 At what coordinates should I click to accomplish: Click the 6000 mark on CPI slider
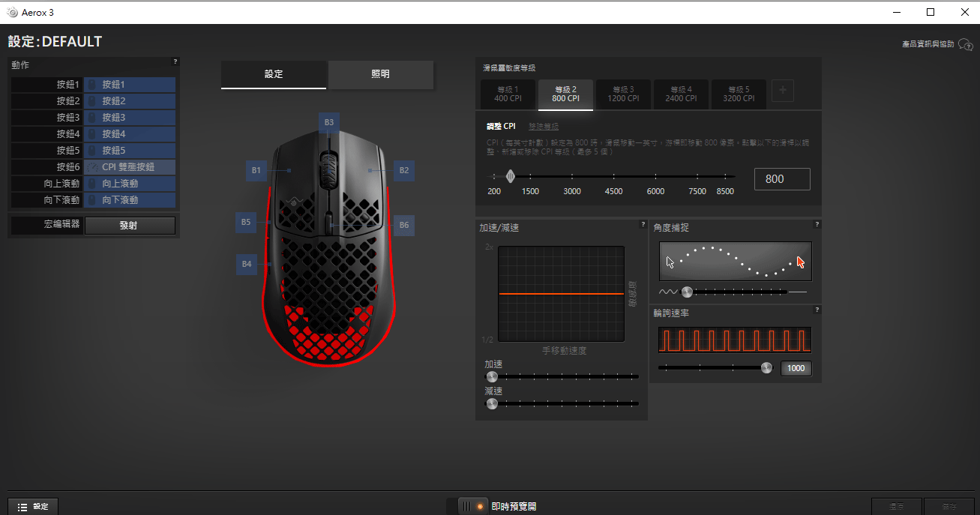(x=655, y=191)
